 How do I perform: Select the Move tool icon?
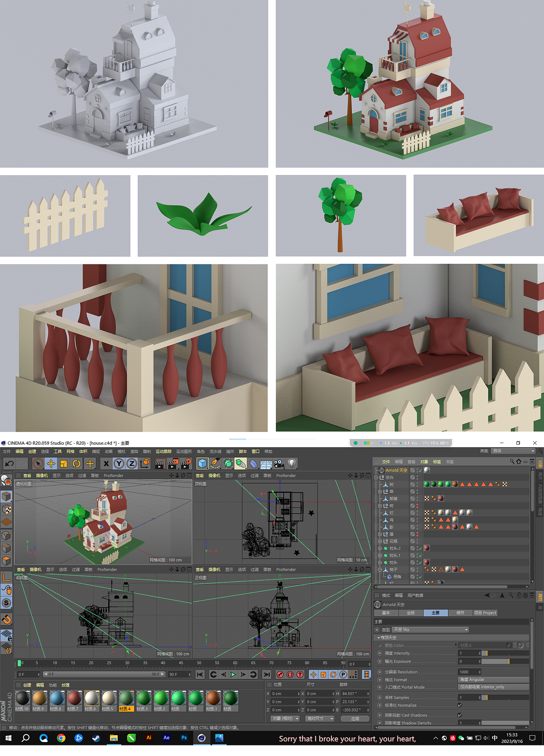pyautogui.click(x=51, y=463)
